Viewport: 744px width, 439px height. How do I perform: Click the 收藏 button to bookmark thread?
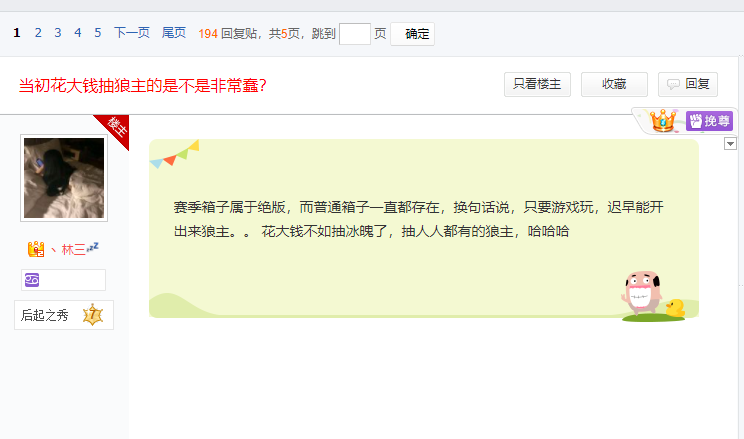pyautogui.click(x=614, y=84)
